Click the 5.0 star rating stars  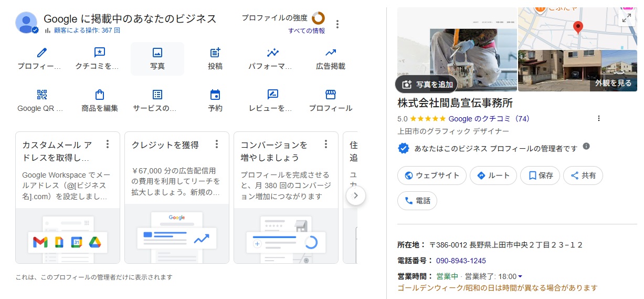428,119
